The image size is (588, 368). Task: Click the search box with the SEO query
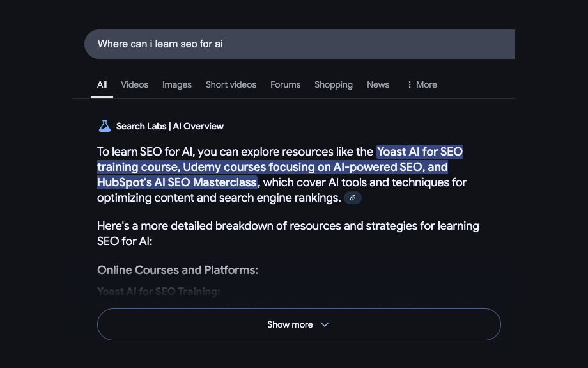300,44
